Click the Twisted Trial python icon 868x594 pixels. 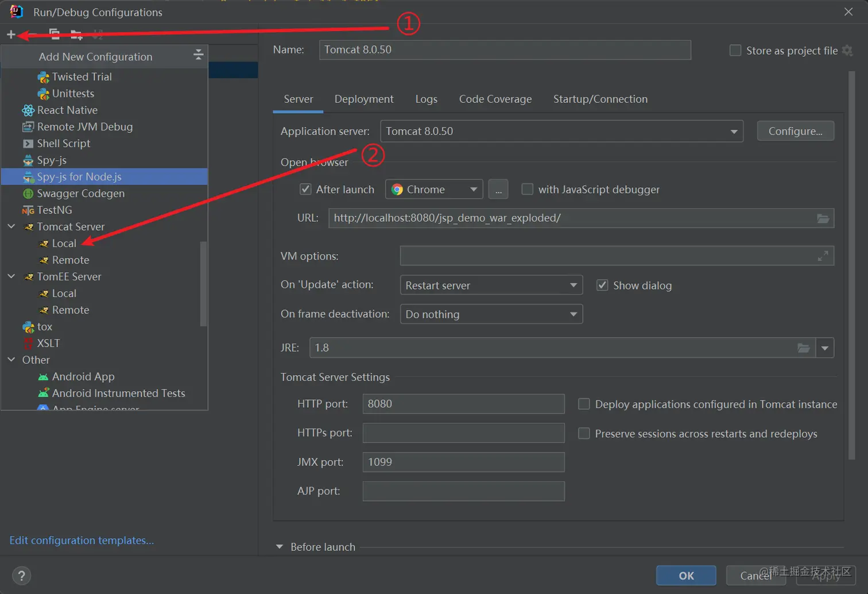44,77
